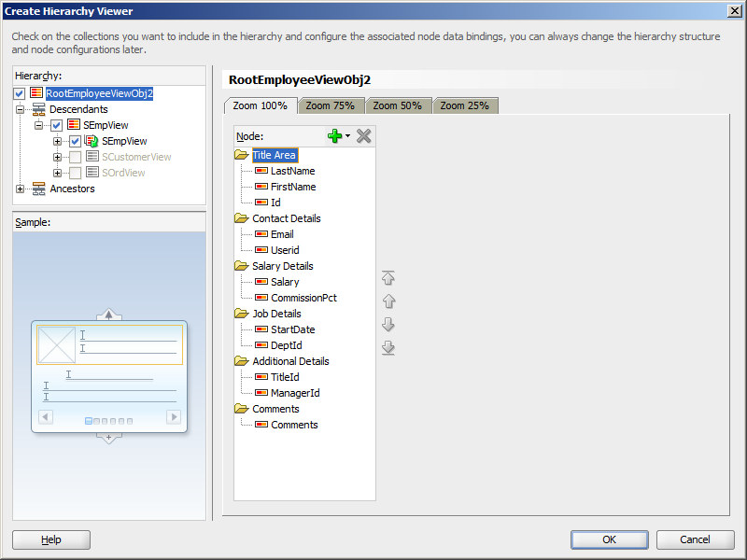
Task: Click the move to bottom arrow icon
Action: point(388,347)
